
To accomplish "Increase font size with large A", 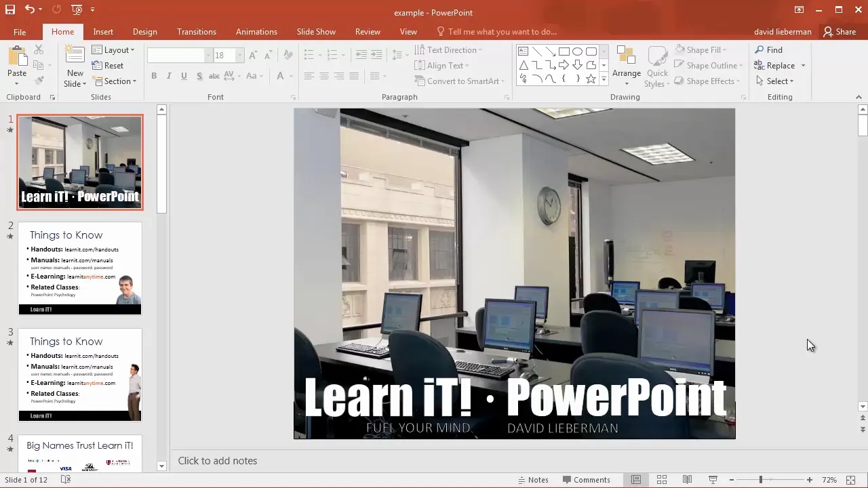I will click(253, 55).
